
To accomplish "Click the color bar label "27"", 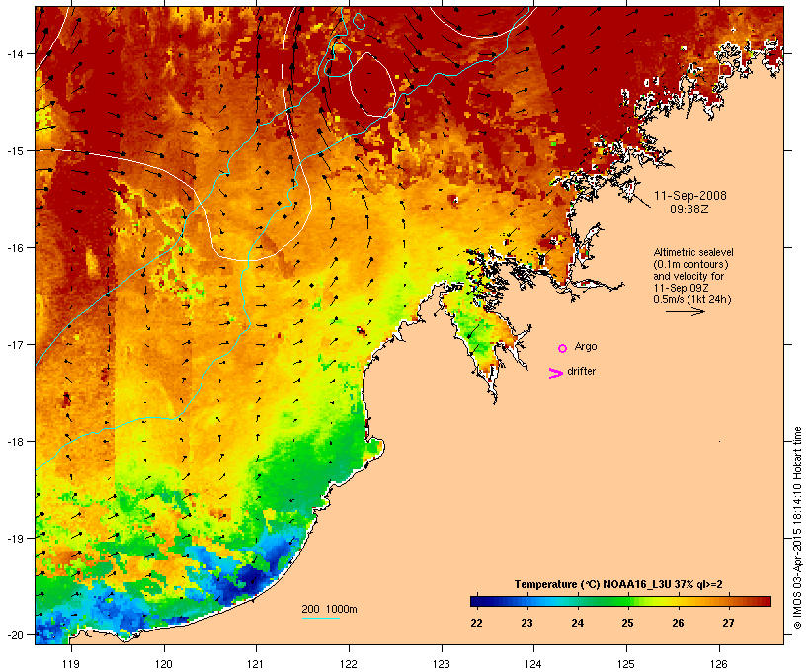I will pos(728,623).
